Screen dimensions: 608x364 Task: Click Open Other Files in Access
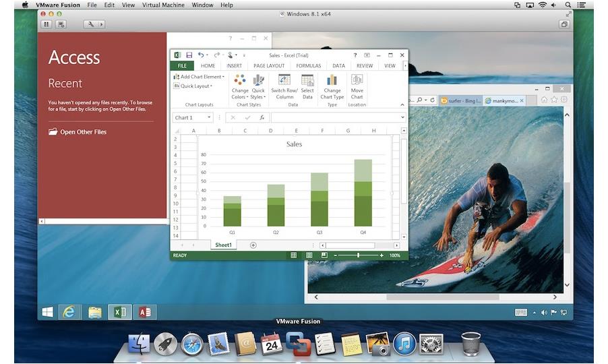click(x=78, y=132)
